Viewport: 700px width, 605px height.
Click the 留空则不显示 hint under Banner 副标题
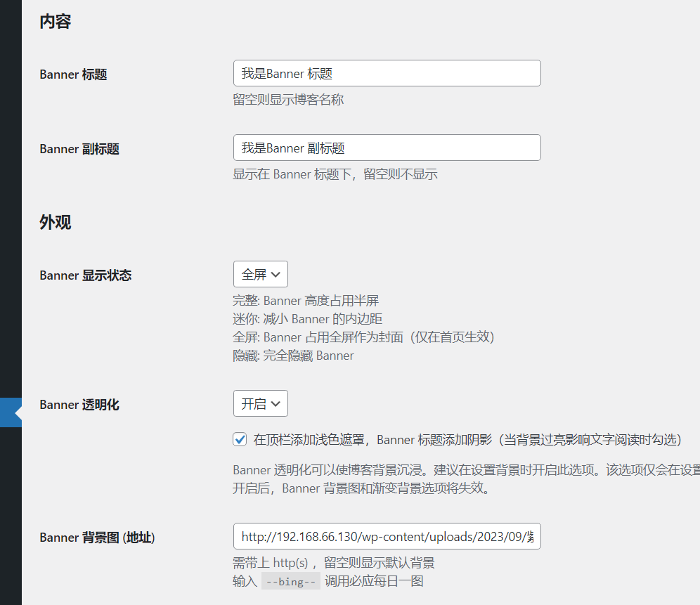click(335, 174)
